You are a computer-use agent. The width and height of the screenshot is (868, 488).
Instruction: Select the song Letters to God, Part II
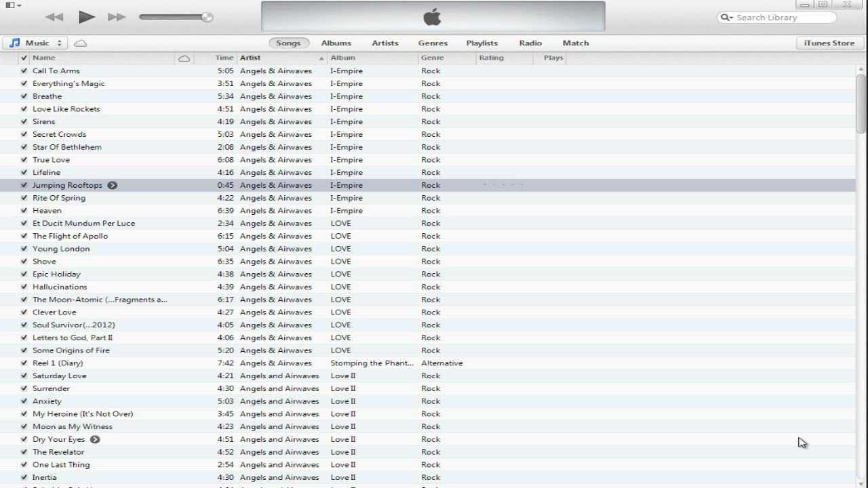click(73, 338)
